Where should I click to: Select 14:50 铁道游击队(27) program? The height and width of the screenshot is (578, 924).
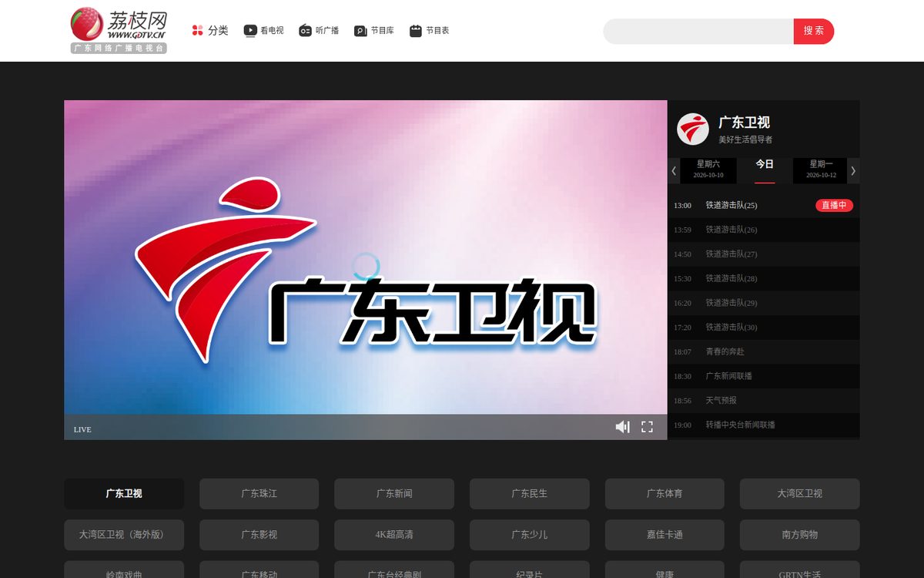click(764, 254)
